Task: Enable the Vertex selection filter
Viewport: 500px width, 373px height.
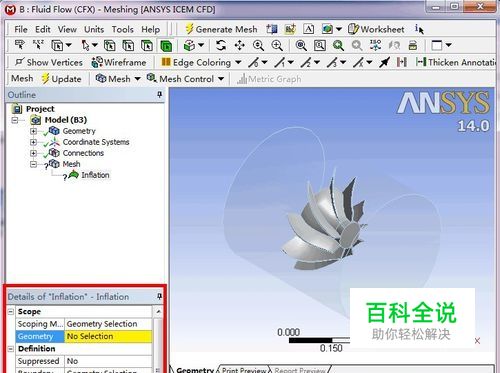Action: (x=110, y=45)
